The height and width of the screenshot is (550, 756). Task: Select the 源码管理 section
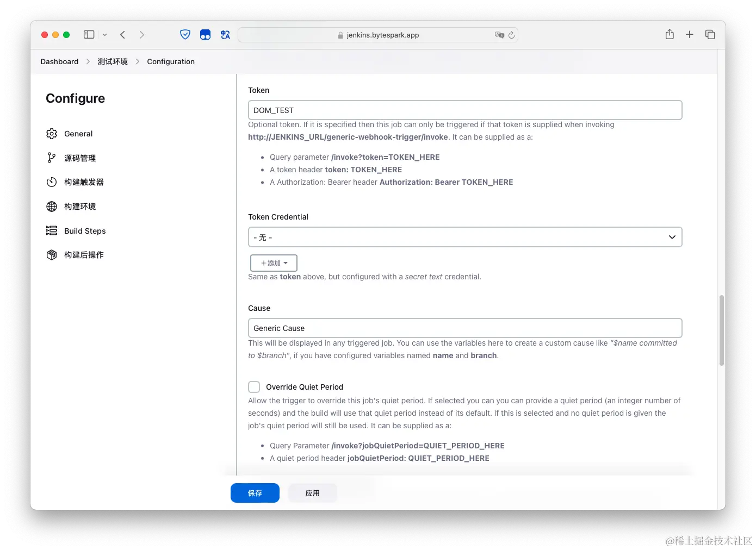pyautogui.click(x=80, y=158)
